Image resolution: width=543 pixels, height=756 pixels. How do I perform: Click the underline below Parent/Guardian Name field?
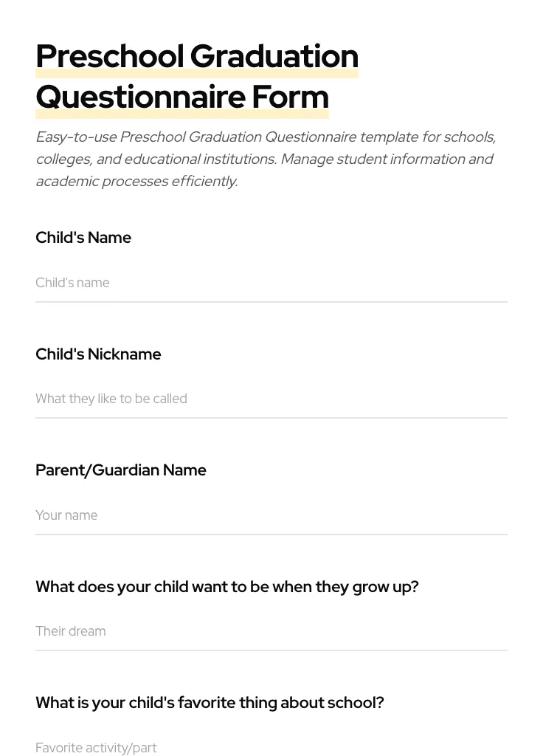(x=271, y=535)
